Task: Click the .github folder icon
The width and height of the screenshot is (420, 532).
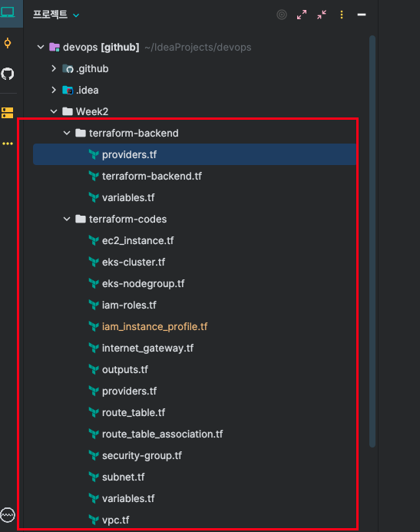Action: coord(68,69)
